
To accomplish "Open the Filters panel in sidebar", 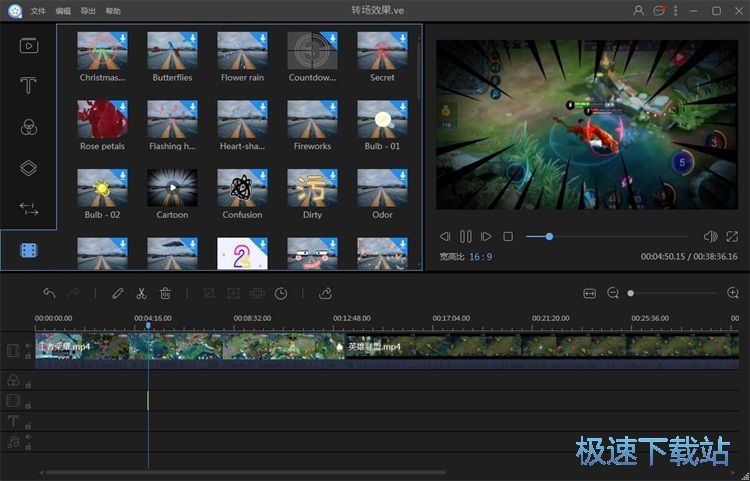I will click(29, 127).
